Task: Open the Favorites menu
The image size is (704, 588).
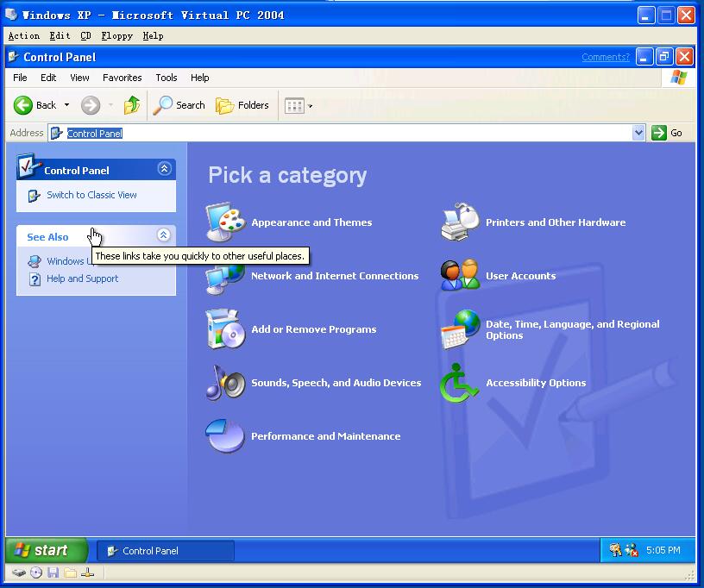Action: tap(123, 78)
